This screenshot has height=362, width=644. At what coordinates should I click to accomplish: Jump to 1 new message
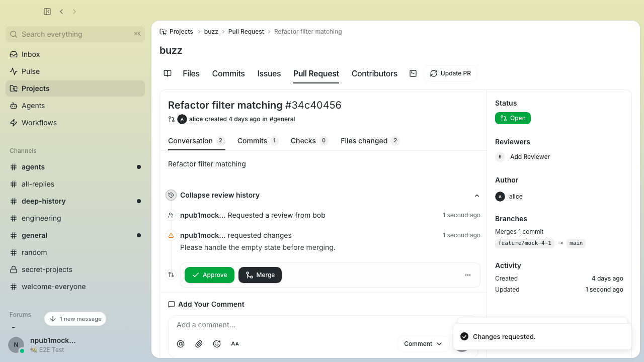tap(75, 319)
